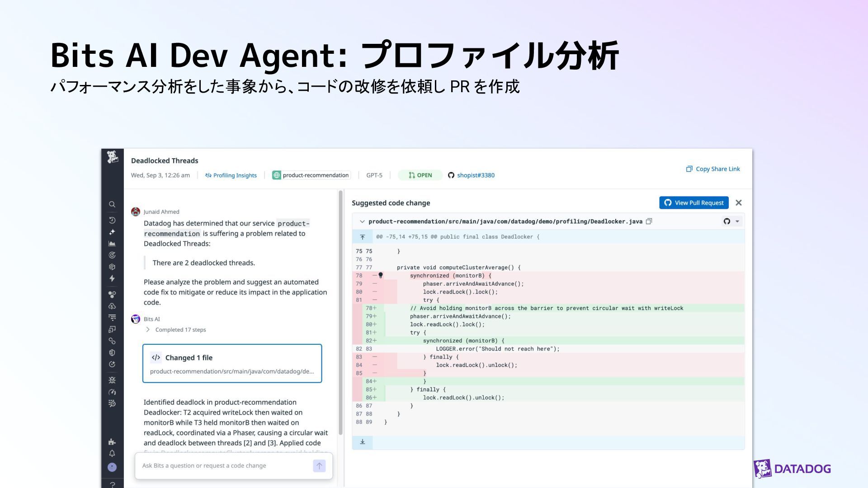The height and width of the screenshot is (488, 868).
Task: Click the Ask Bits question input field
Action: (x=226, y=465)
